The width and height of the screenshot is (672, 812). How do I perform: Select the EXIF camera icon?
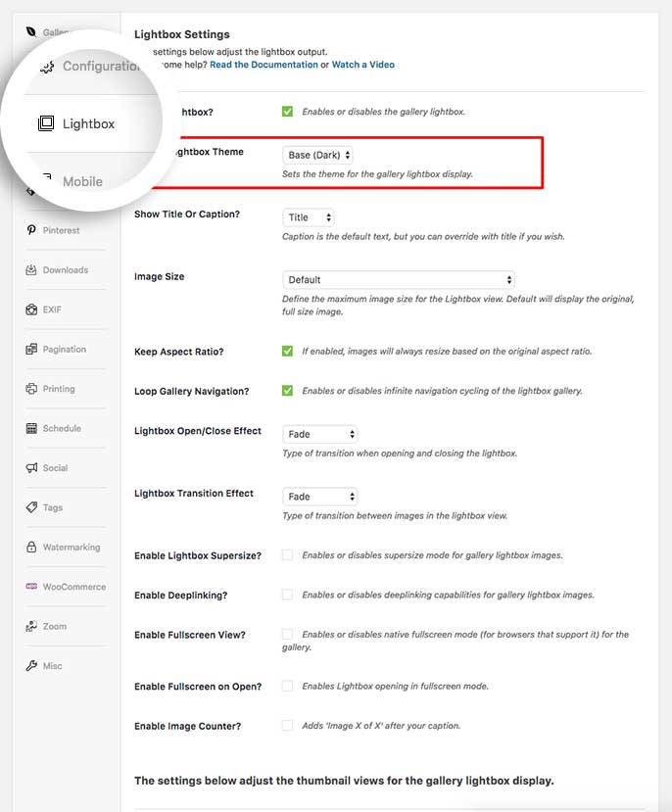(32, 310)
